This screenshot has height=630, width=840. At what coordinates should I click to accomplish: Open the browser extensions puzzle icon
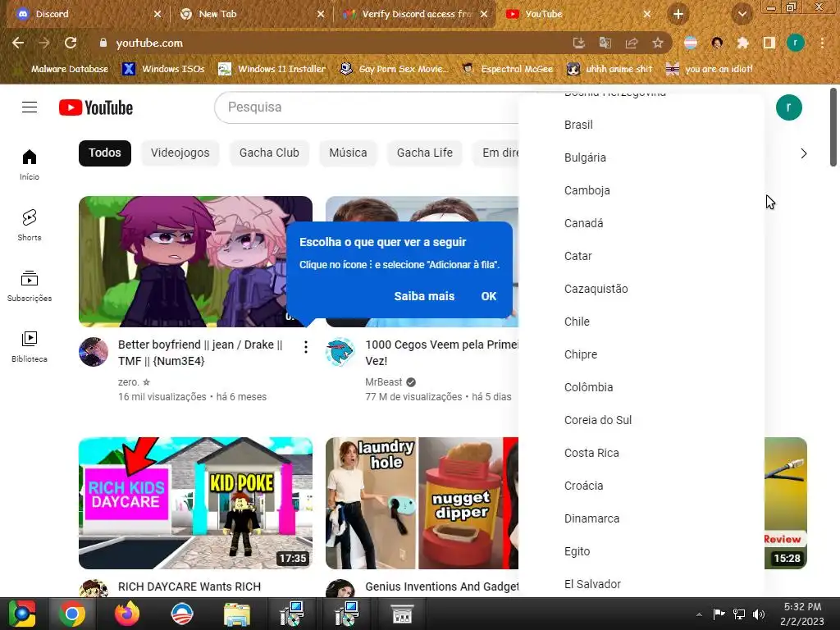pyautogui.click(x=742, y=43)
